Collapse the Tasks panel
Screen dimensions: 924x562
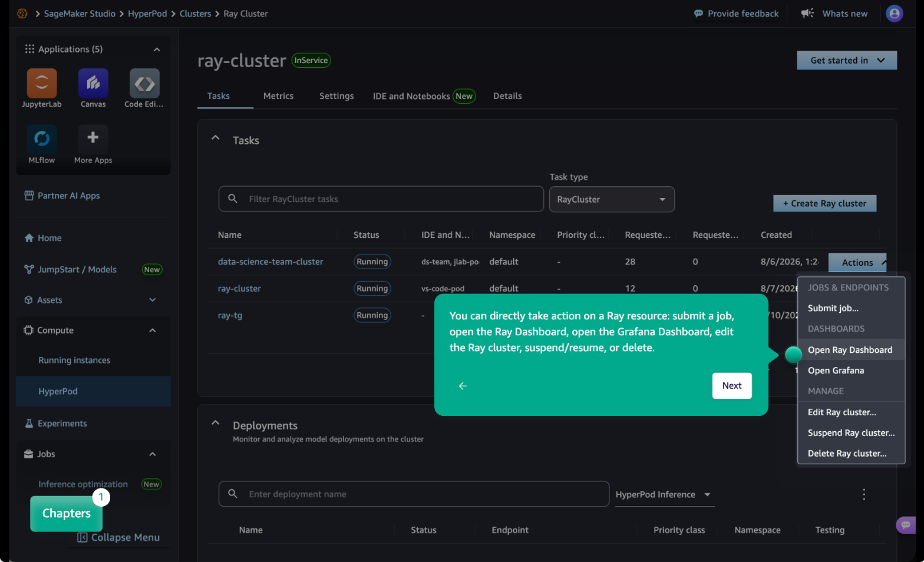pyautogui.click(x=216, y=138)
